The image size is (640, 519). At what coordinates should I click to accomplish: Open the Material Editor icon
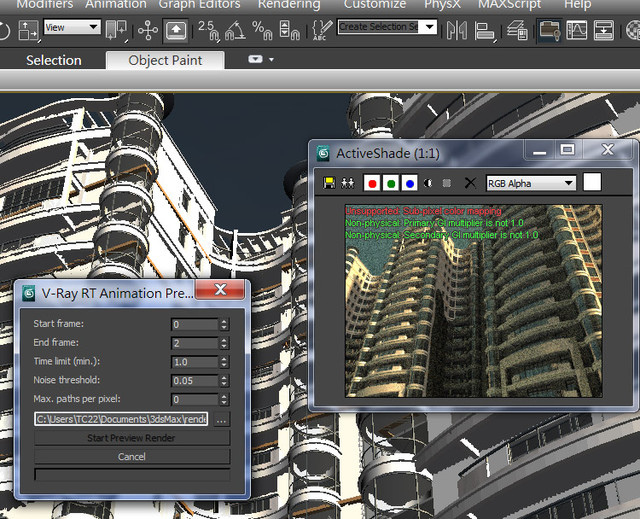[x=633, y=31]
